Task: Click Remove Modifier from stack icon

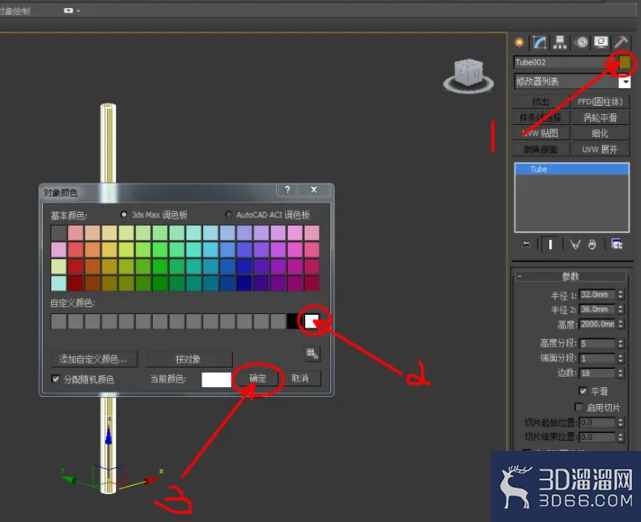Action: [x=592, y=244]
